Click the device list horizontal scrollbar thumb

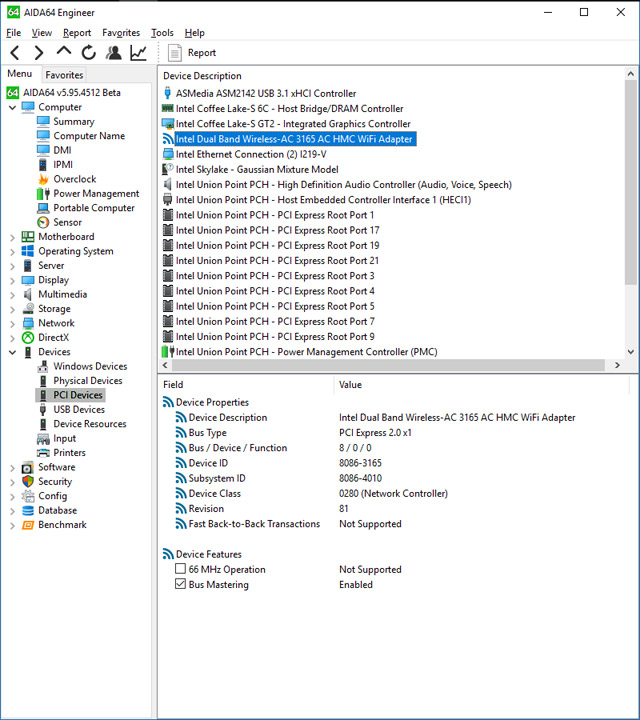388,365
